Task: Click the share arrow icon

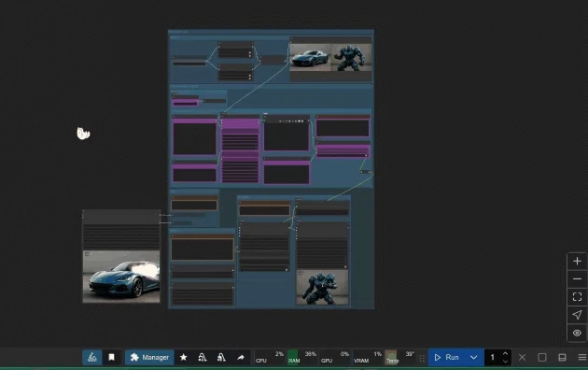Action: coord(241,357)
